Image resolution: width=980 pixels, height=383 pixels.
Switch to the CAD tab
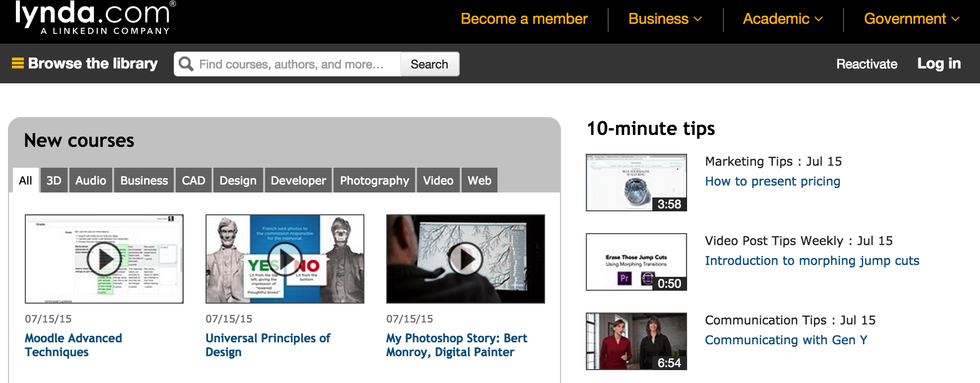click(194, 180)
